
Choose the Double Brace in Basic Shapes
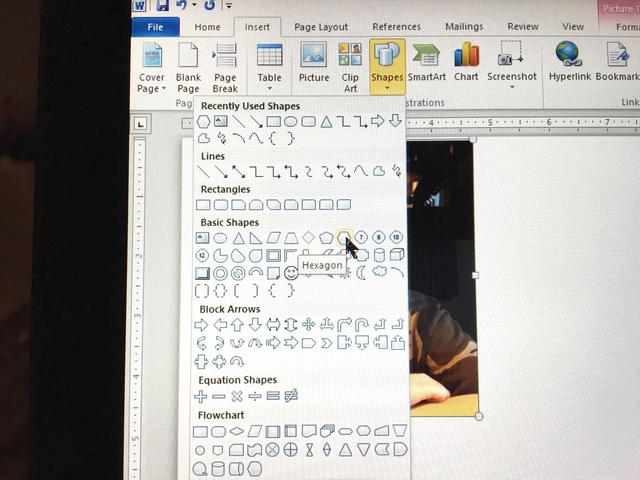point(220,291)
